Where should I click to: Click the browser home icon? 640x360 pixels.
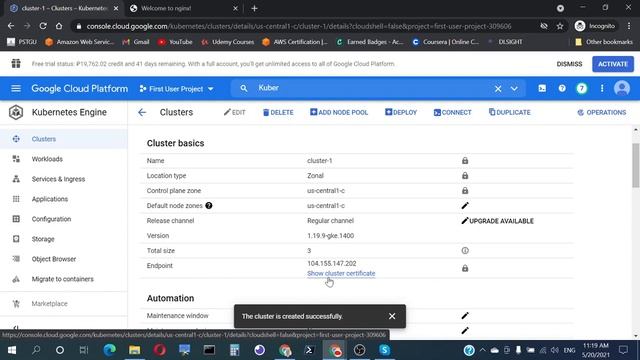(x=59, y=26)
